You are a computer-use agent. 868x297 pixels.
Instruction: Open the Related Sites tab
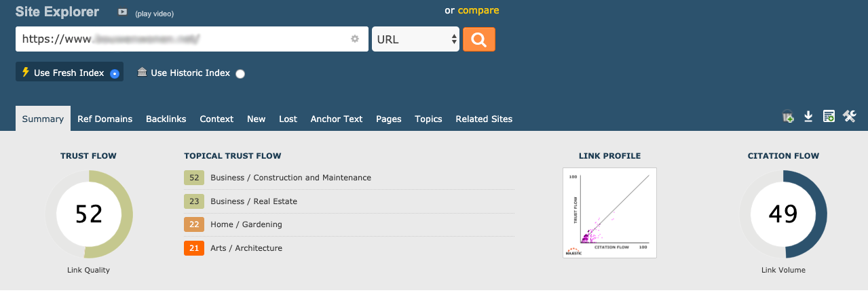484,119
